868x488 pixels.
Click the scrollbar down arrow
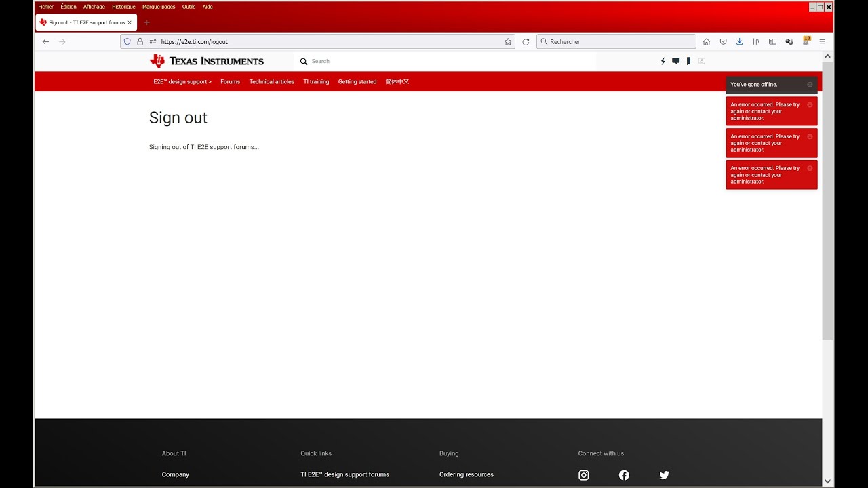tap(828, 481)
